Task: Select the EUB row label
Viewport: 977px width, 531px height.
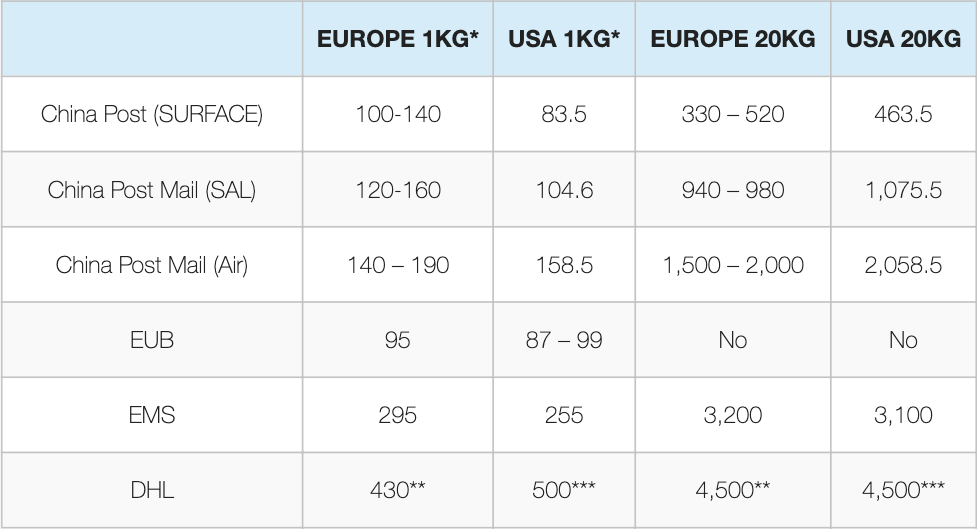Action: point(152,340)
